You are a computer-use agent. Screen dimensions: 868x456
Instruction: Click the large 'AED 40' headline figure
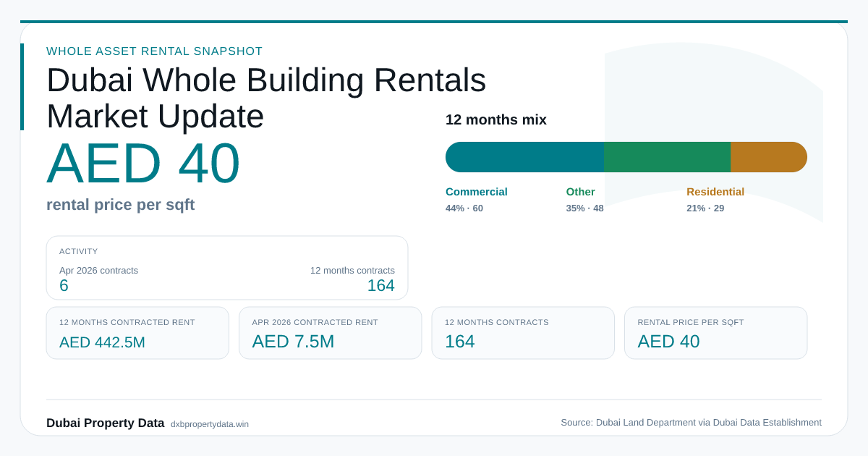(143, 163)
